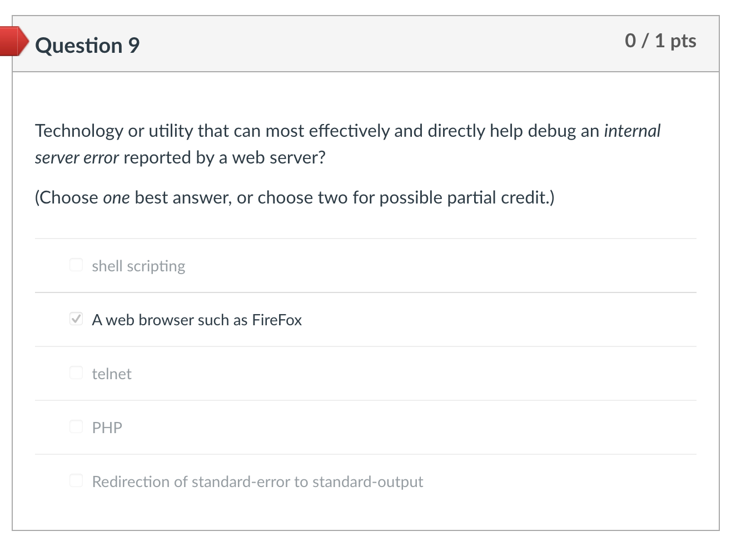Image resolution: width=756 pixels, height=546 pixels.
Task: Check the "shell scripting" checkbox
Action: click(76, 265)
